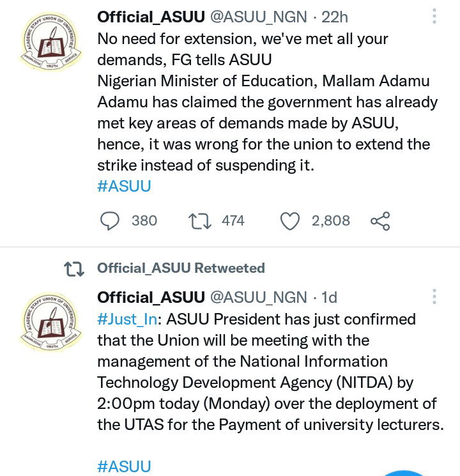This screenshot has height=476, width=460.
Task: Like the first tweet heart icon
Action: tap(289, 221)
